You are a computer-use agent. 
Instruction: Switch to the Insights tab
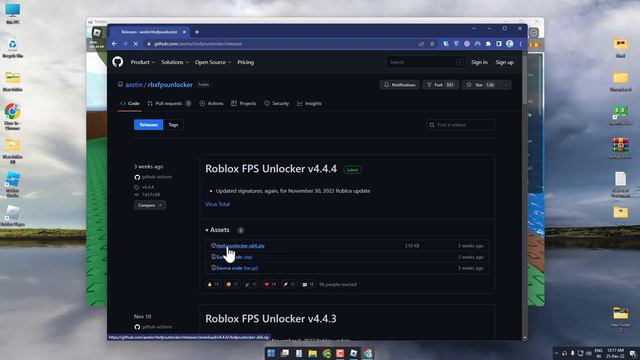(x=309, y=103)
